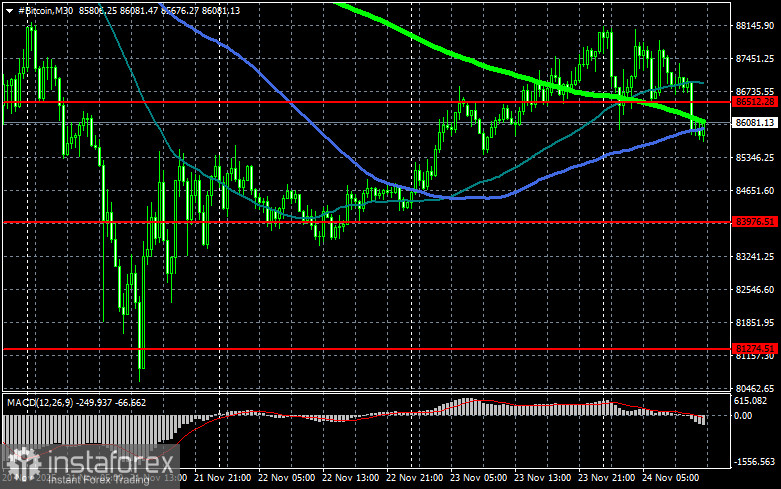This screenshot has height=489, width=781.
Task: Click the 22 Nov 05:00 time label
Action: [x=286, y=478]
